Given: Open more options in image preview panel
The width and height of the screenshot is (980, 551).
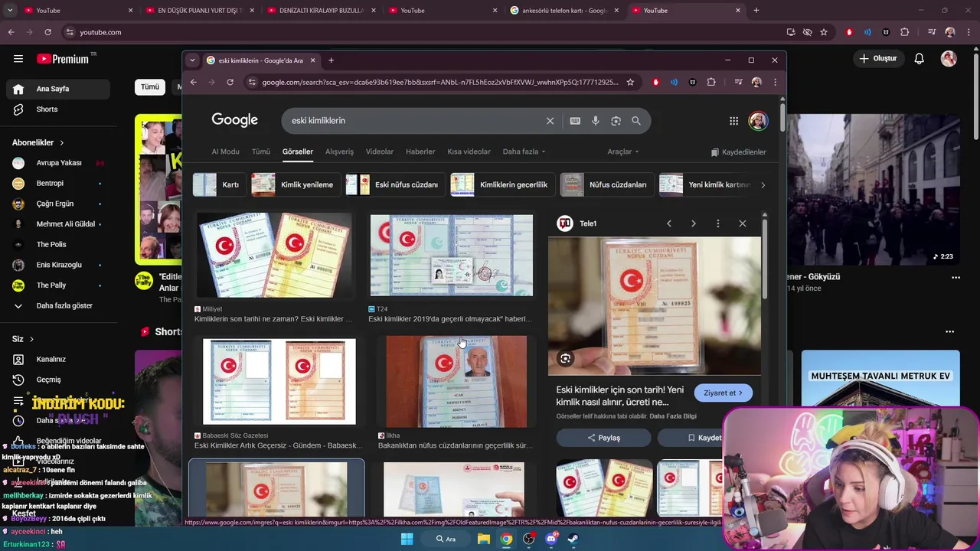Looking at the screenshot, I should click(717, 223).
